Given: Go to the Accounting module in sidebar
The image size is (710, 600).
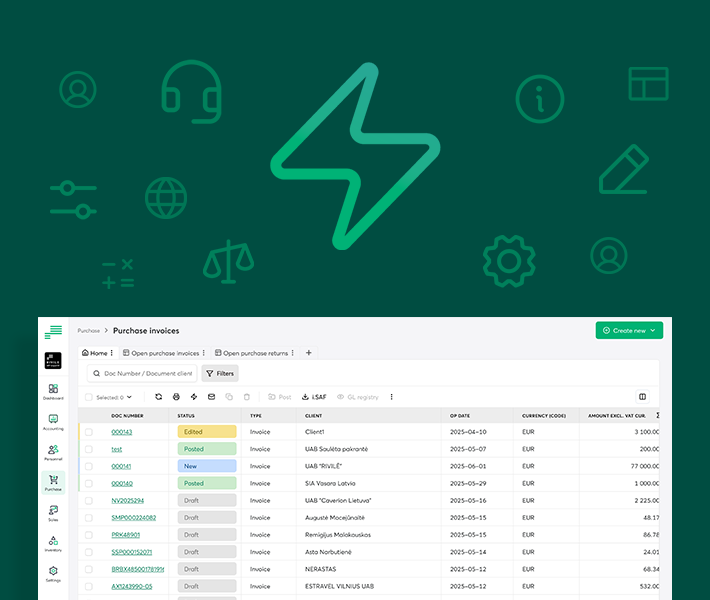Looking at the screenshot, I should (x=53, y=421).
